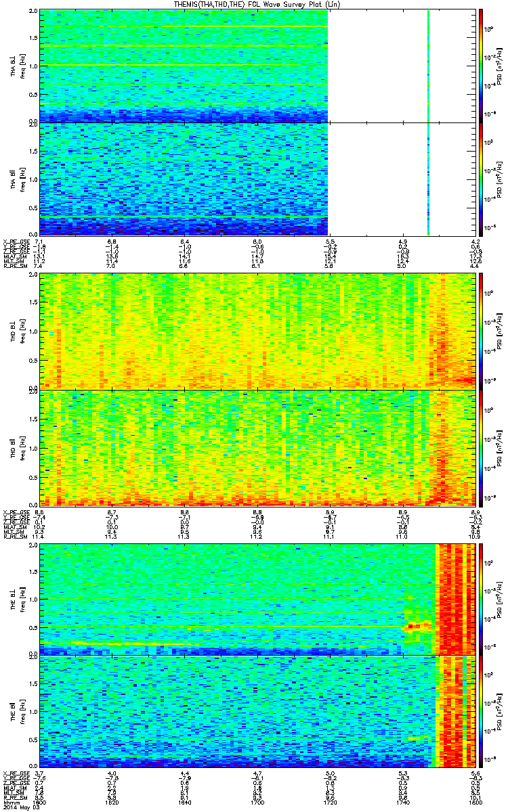
Task: Click the isolated narrow data strip in THA BL
Action: click(429, 66)
